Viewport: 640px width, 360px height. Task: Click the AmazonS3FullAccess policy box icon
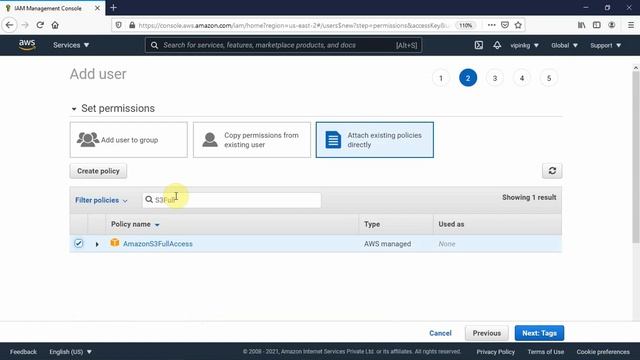click(x=115, y=243)
